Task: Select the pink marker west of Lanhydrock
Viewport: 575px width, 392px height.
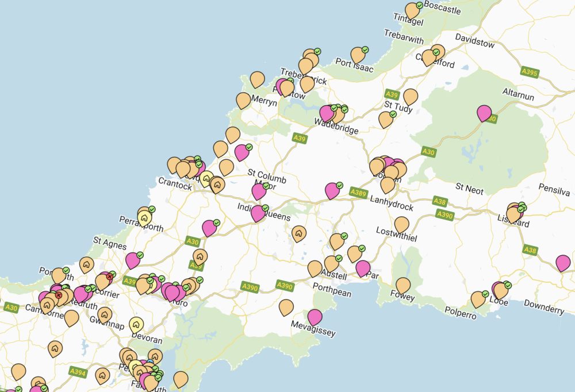Action: 332,190
